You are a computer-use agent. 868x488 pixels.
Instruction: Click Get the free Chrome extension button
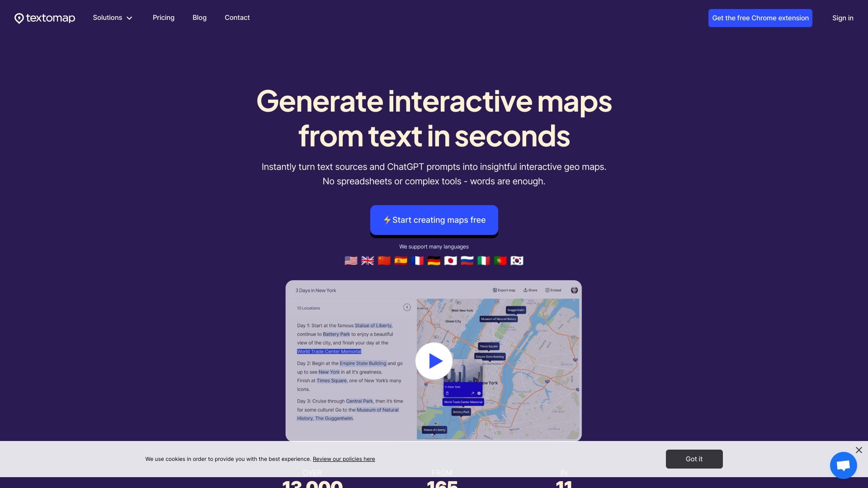point(760,18)
